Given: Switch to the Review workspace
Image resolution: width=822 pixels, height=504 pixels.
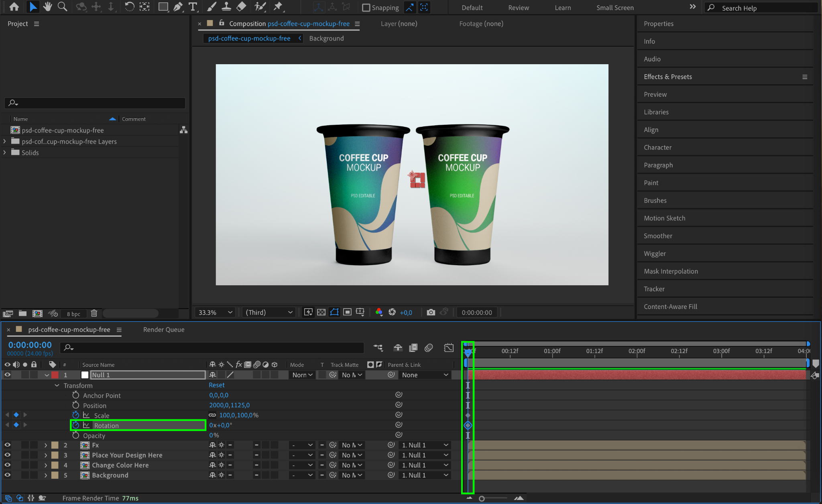Looking at the screenshot, I should (x=518, y=8).
